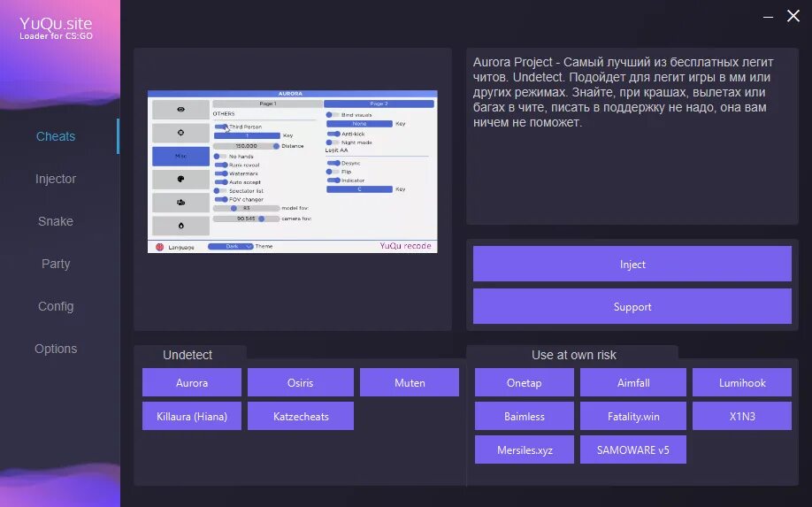The height and width of the screenshot is (507, 812).
Task: Close the loader with the X icon
Action: click(793, 16)
